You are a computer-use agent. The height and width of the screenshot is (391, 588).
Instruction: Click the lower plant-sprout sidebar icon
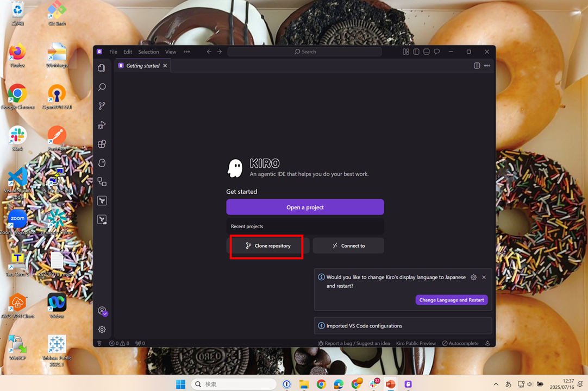[102, 219]
